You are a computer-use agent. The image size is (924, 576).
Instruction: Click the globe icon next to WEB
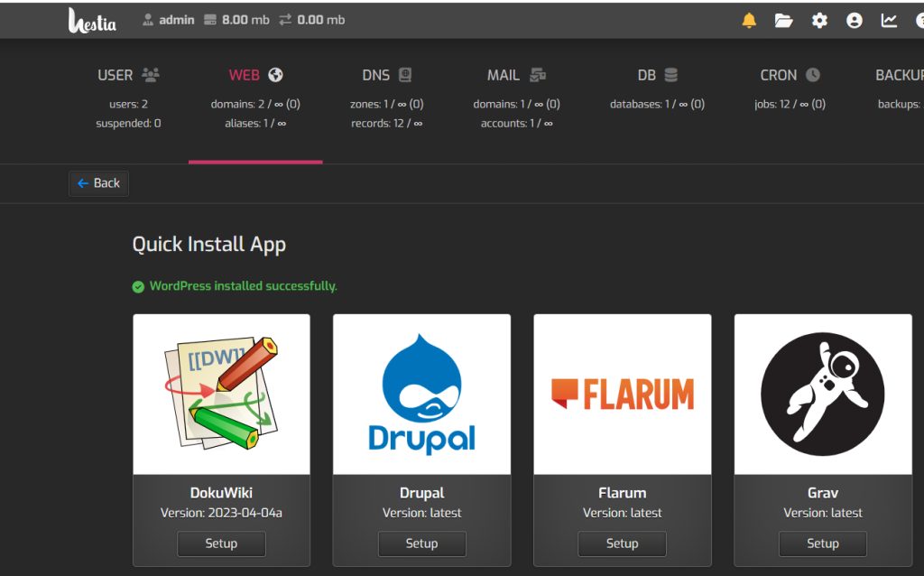point(275,75)
